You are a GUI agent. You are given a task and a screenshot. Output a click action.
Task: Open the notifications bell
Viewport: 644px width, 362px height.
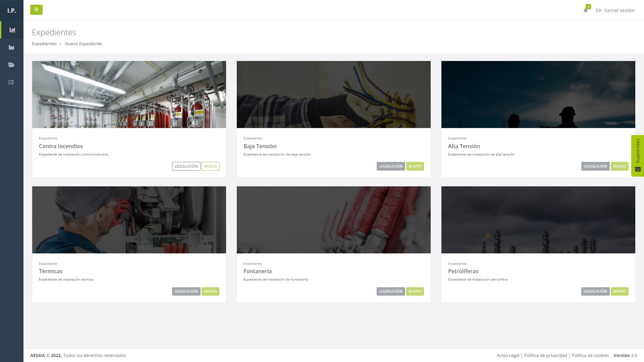tap(586, 10)
